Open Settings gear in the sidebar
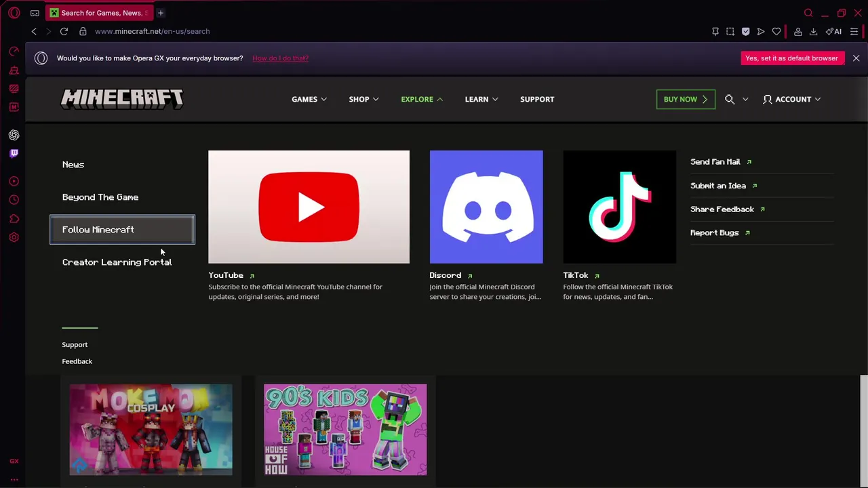This screenshot has width=868, height=488. point(14,237)
